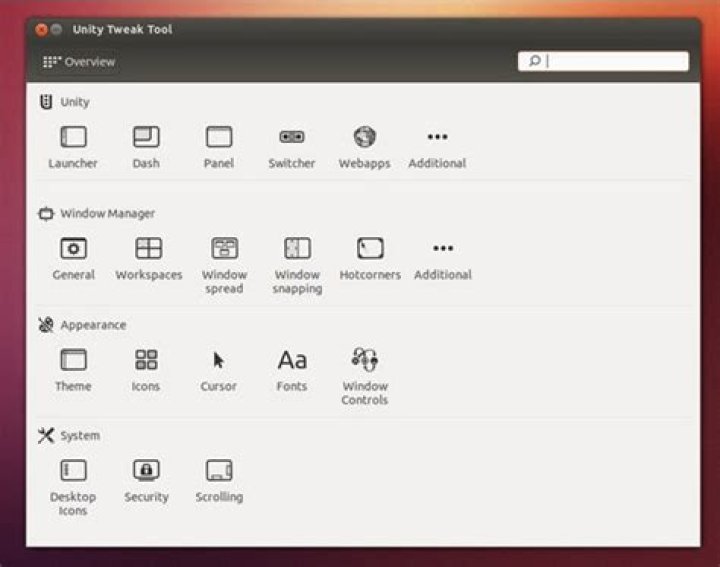This screenshot has height=567, width=720.
Task: Open the Webapps globe icon
Action: pos(365,137)
